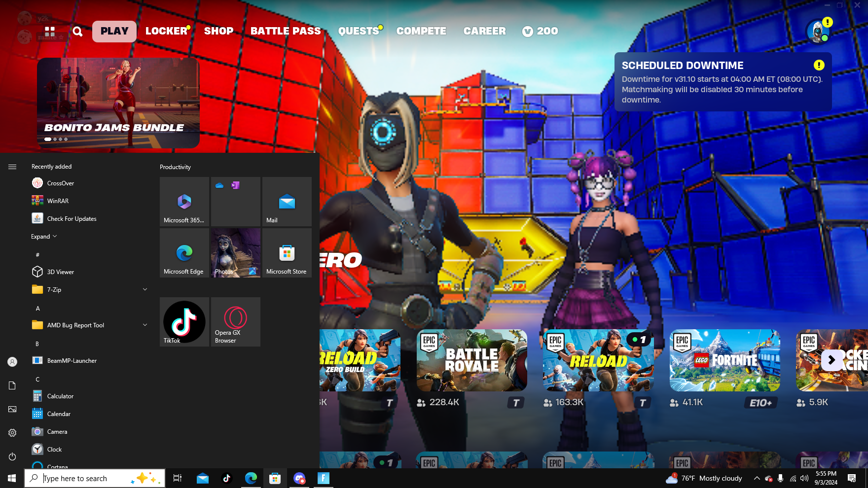Switch to the CAREER tab

point(485,31)
